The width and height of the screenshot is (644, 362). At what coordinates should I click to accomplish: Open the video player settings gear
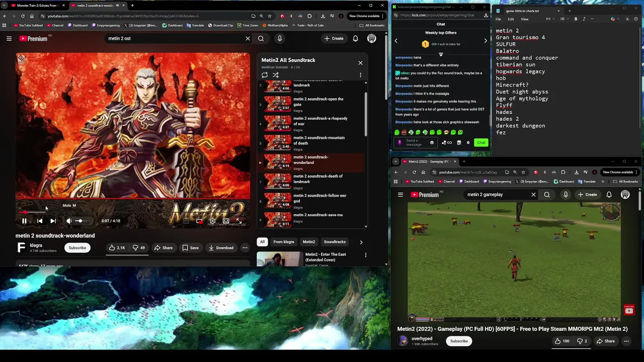point(212,221)
